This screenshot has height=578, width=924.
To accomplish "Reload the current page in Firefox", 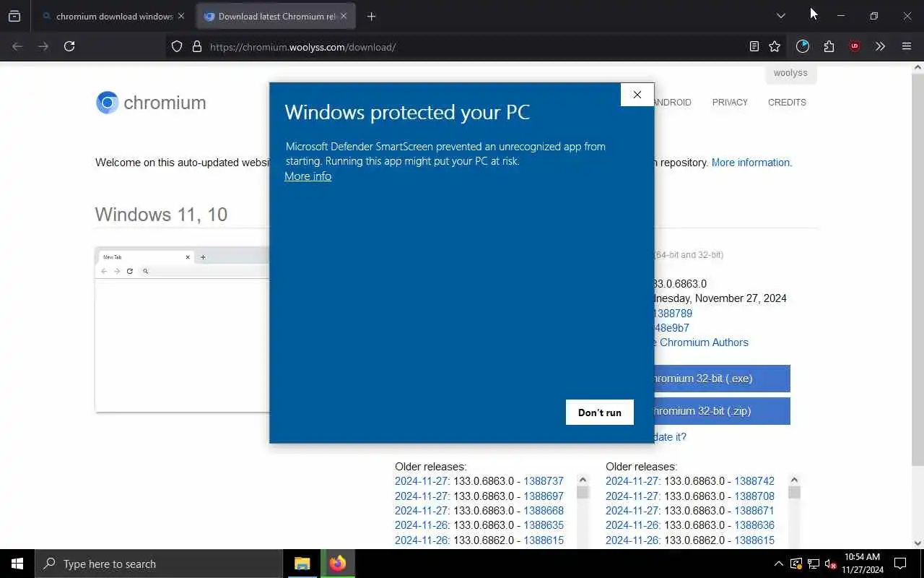I will point(69,46).
